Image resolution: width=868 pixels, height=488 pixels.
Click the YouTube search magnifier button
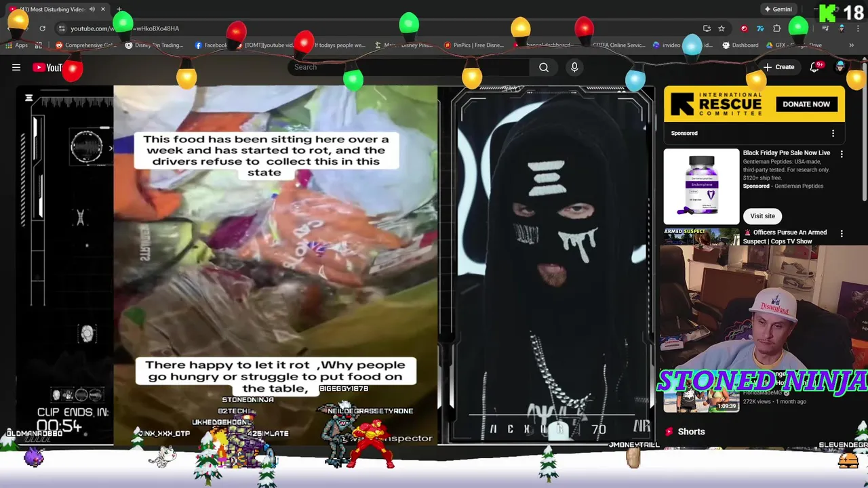point(543,67)
